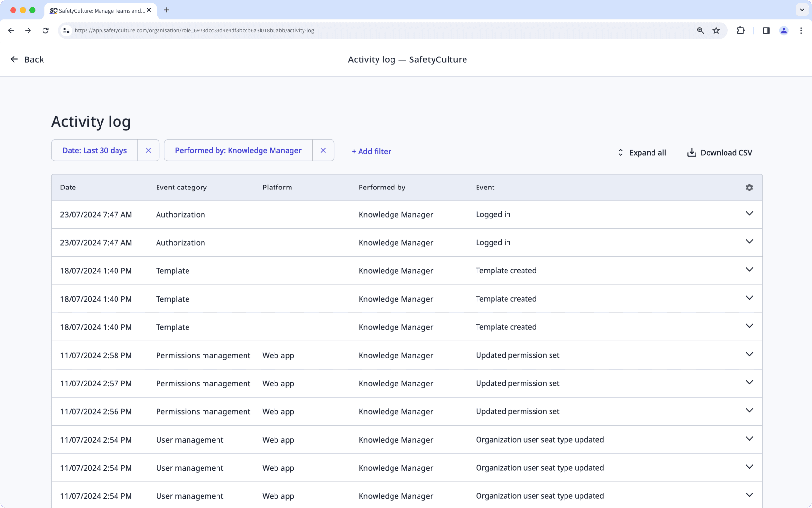The image size is (812, 508).
Task: Bookmark this page with the star icon
Action: click(716, 30)
